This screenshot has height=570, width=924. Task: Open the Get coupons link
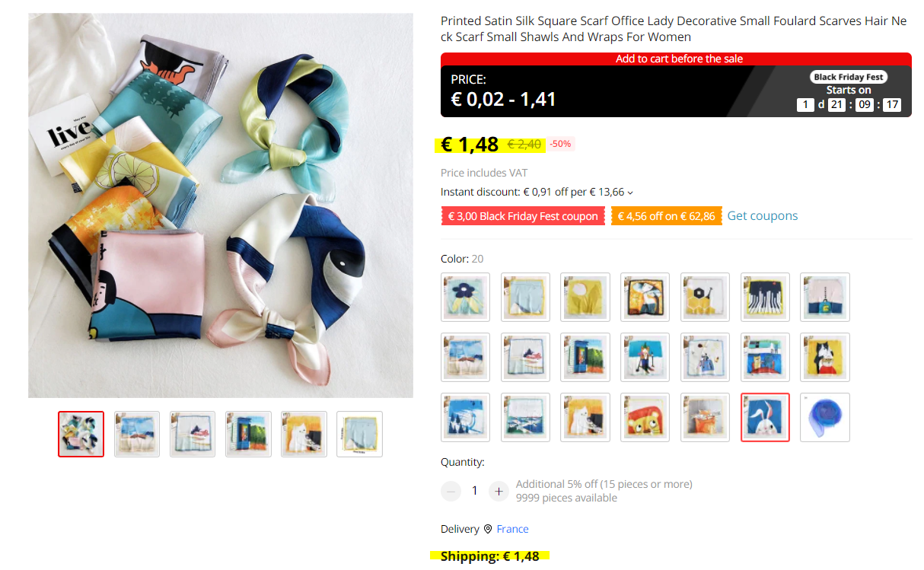[x=763, y=215]
